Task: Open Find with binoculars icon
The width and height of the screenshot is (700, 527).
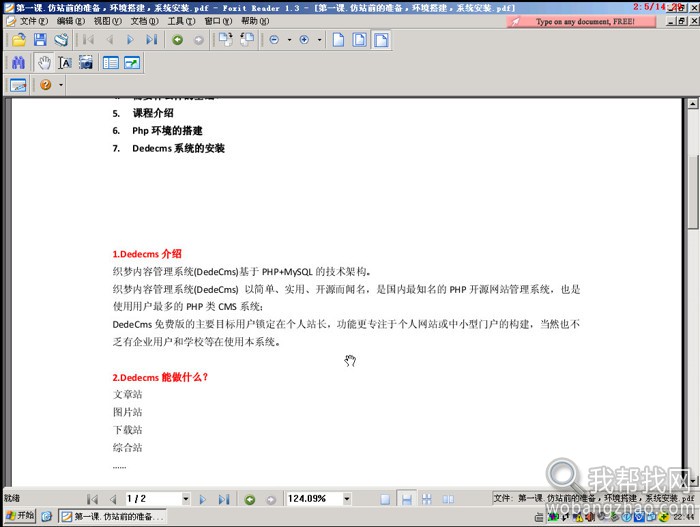Action: pos(18,63)
